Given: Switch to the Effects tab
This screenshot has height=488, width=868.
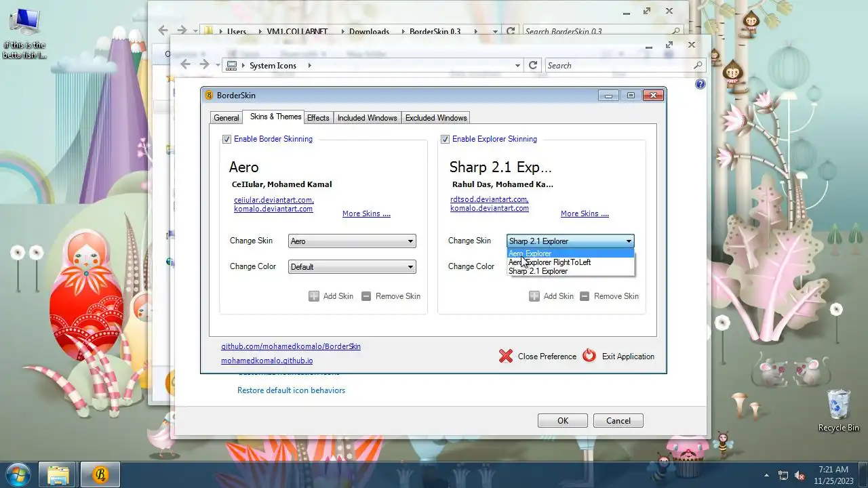Looking at the screenshot, I should [x=318, y=118].
